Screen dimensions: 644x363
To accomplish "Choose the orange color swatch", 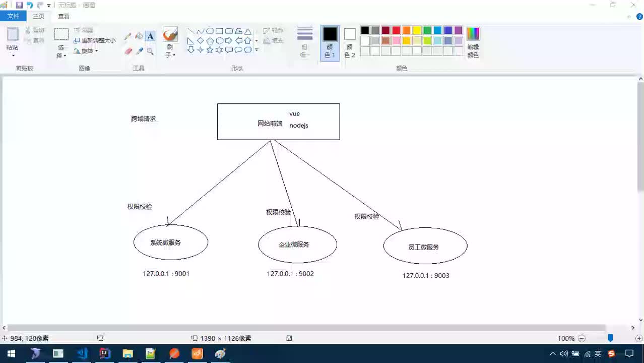I will coord(407,30).
